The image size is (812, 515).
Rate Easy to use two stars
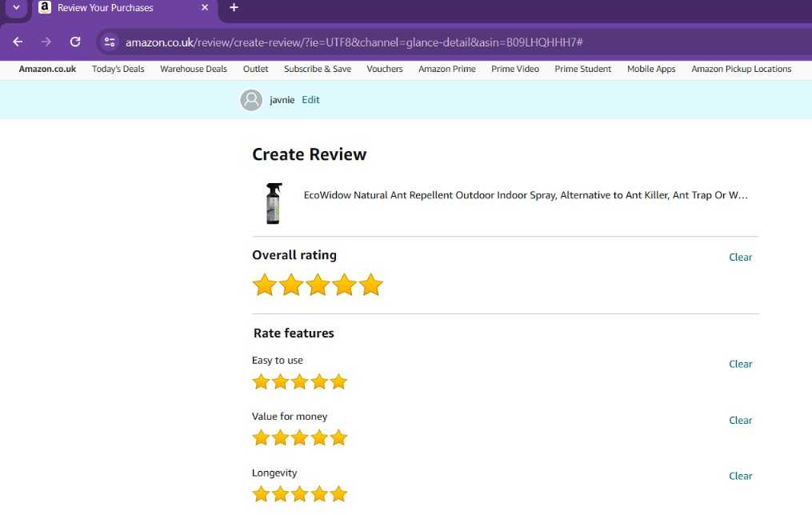(280, 382)
